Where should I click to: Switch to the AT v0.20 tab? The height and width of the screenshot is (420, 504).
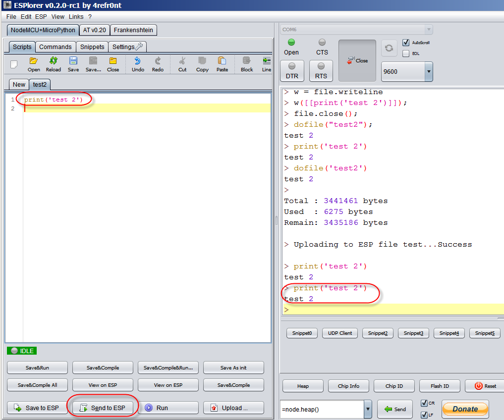95,30
